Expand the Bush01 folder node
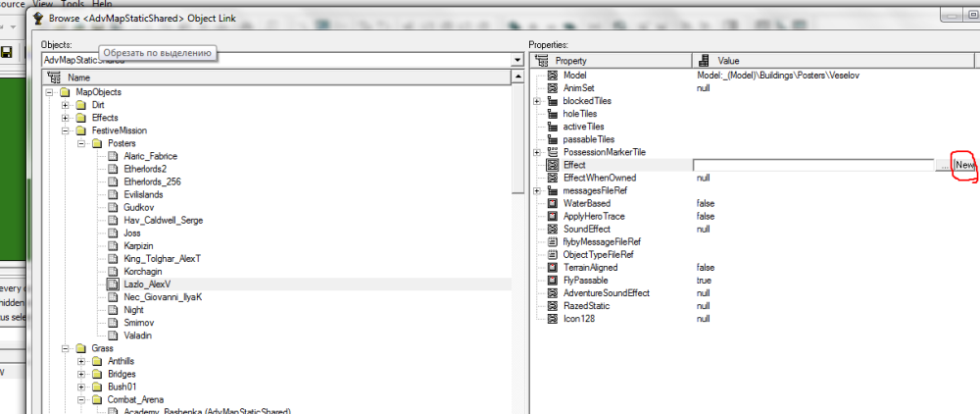980x414 pixels. pos(80,387)
